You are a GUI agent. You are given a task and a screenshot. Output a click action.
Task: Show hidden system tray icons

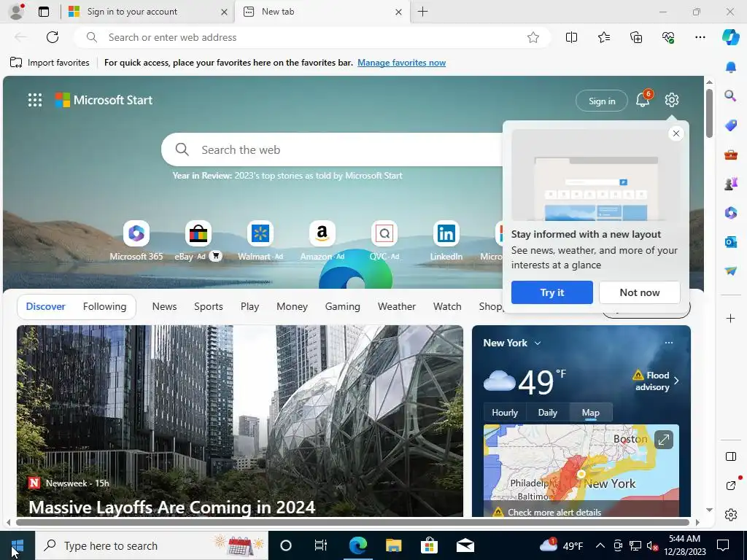coord(600,545)
